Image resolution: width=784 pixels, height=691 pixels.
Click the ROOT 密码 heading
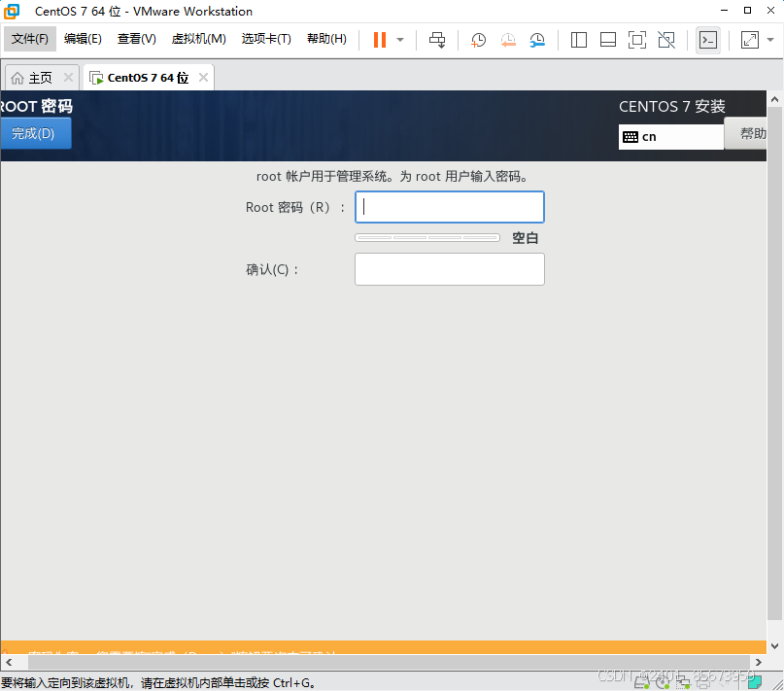click(x=36, y=106)
